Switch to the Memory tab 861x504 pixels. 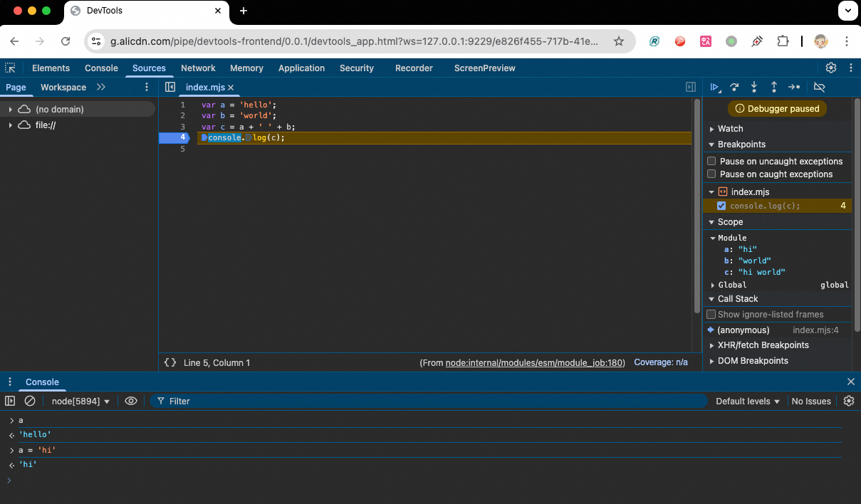(246, 68)
